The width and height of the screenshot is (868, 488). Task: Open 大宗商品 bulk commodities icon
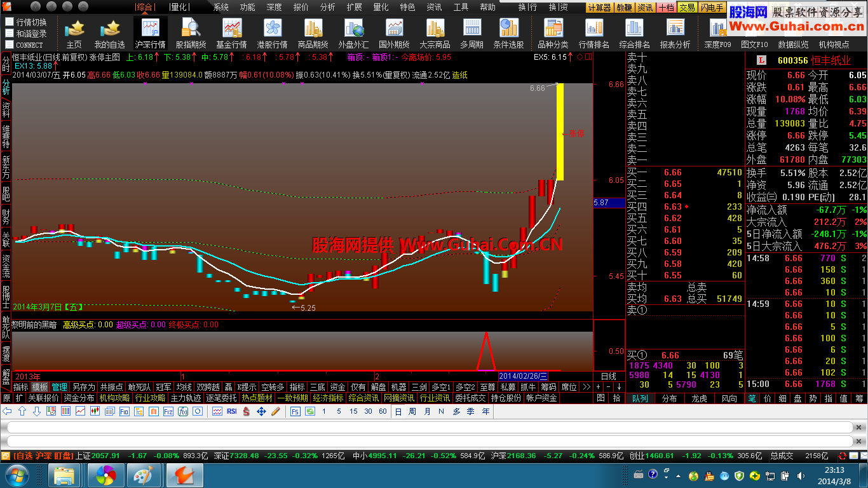click(435, 34)
